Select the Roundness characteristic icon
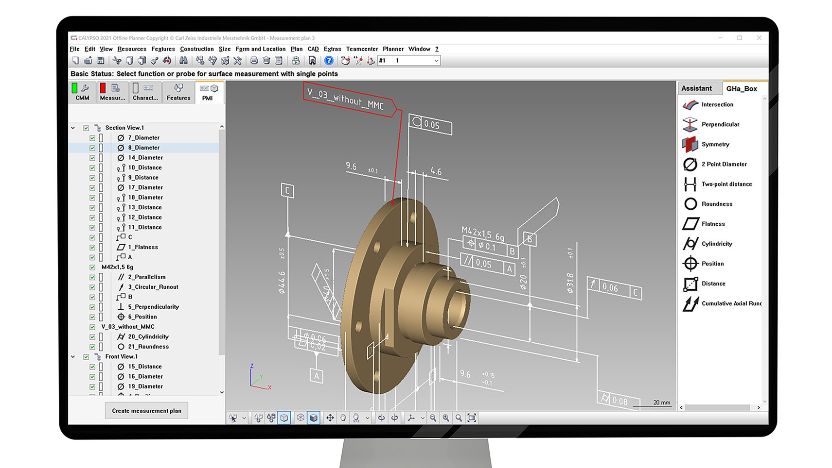The image size is (832, 468). (689, 204)
